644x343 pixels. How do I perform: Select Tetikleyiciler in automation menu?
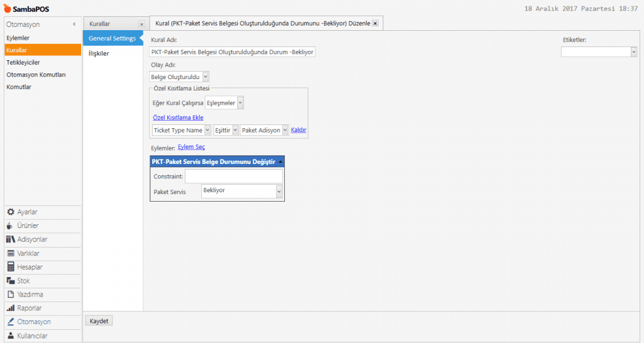click(23, 62)
